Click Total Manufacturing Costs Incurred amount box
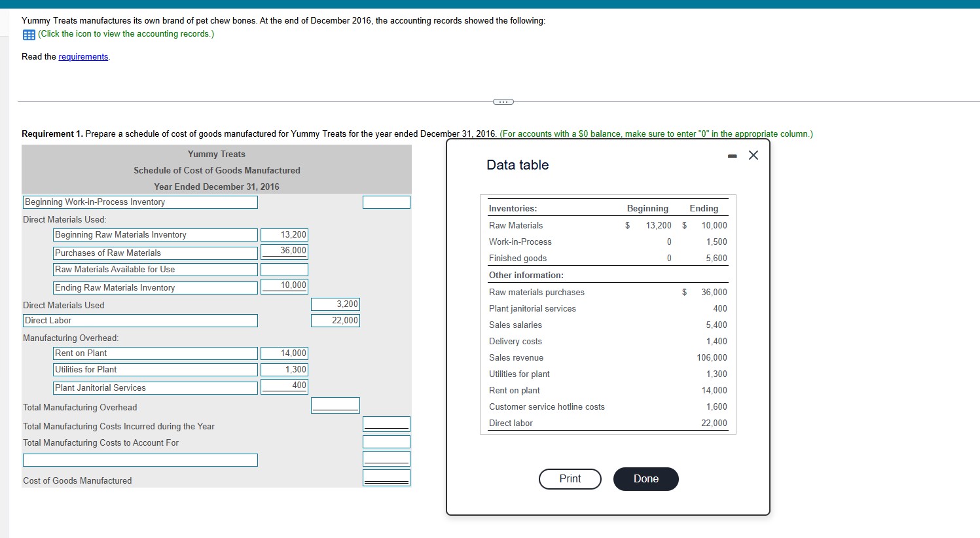The height and width of the screenshot is (538, 980). coord(387,424)
